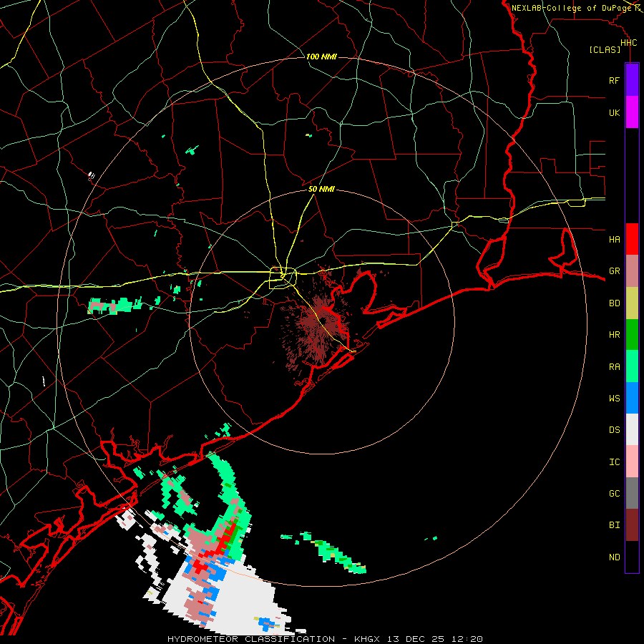Click the UK legend label

[614, 113]
